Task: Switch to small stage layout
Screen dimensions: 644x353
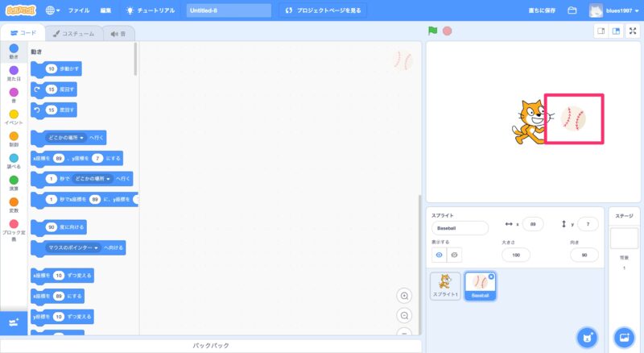Action: [601, 31]
